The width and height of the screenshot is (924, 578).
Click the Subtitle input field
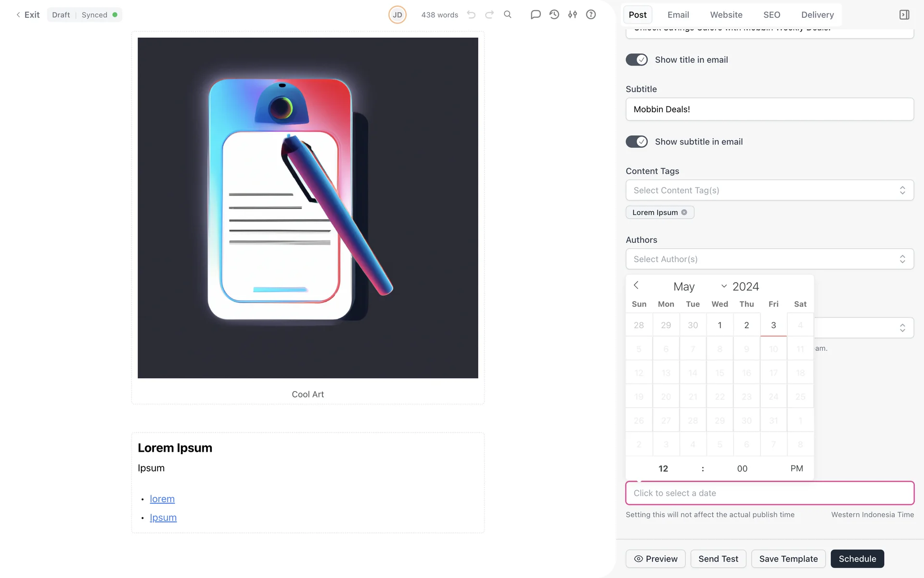point(770,109)
